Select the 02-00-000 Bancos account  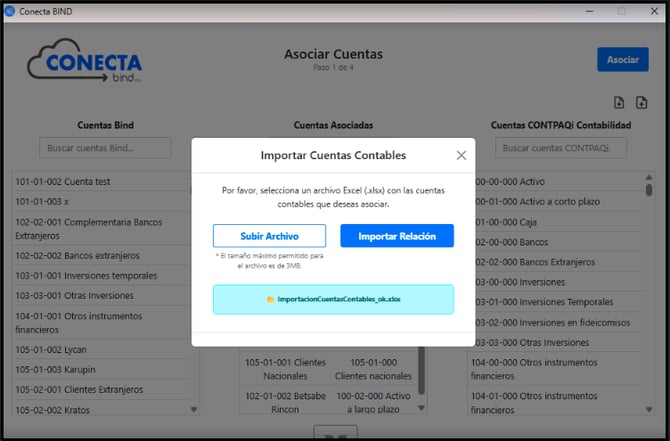559,242
